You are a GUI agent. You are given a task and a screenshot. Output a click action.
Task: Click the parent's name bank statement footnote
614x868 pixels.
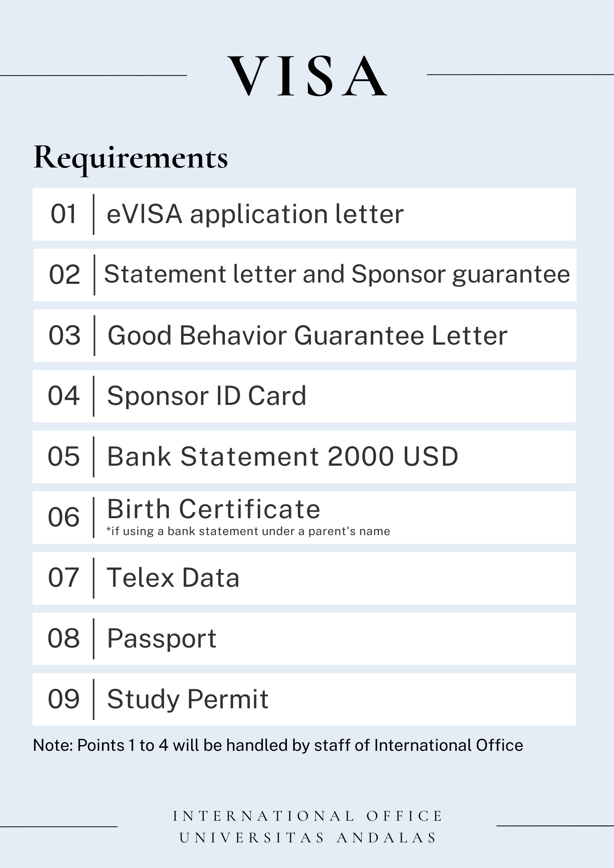248,531
